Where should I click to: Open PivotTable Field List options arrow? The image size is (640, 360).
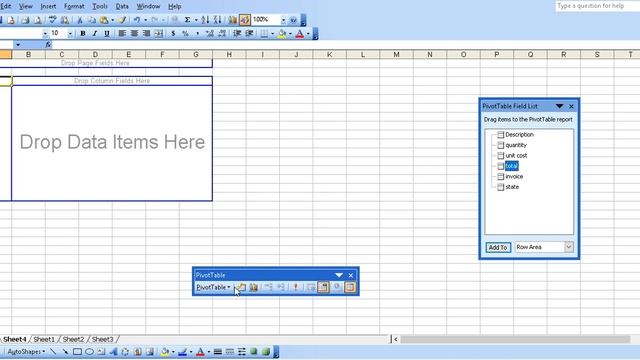[x=560, y=106]
